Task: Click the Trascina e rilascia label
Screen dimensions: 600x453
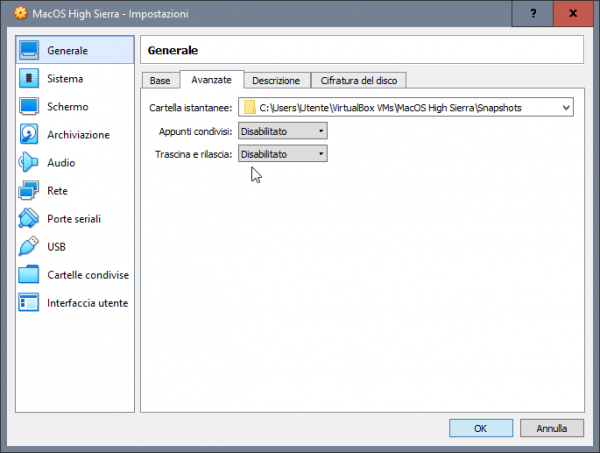Action: [x=194, y=154]
